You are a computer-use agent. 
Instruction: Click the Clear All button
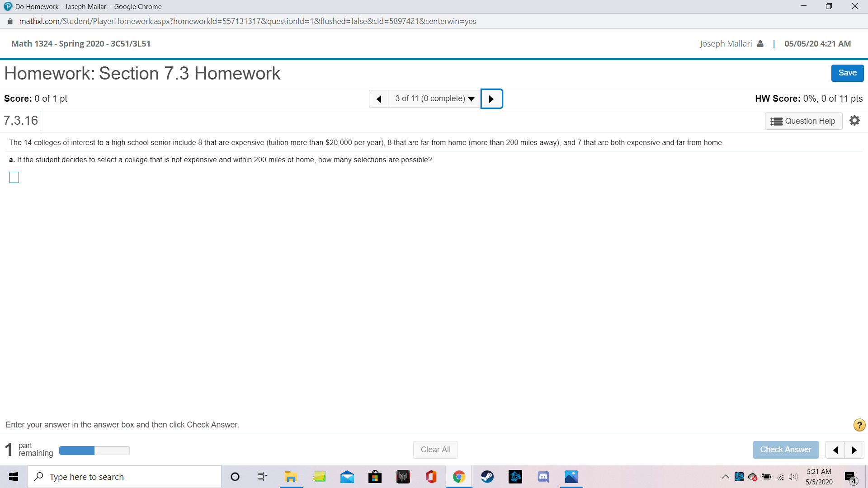435,449
